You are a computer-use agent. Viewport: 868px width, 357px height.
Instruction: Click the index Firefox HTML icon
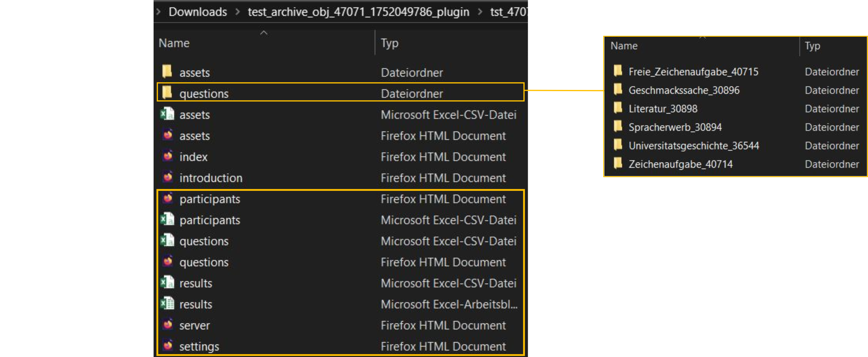(x=168, y=156)
